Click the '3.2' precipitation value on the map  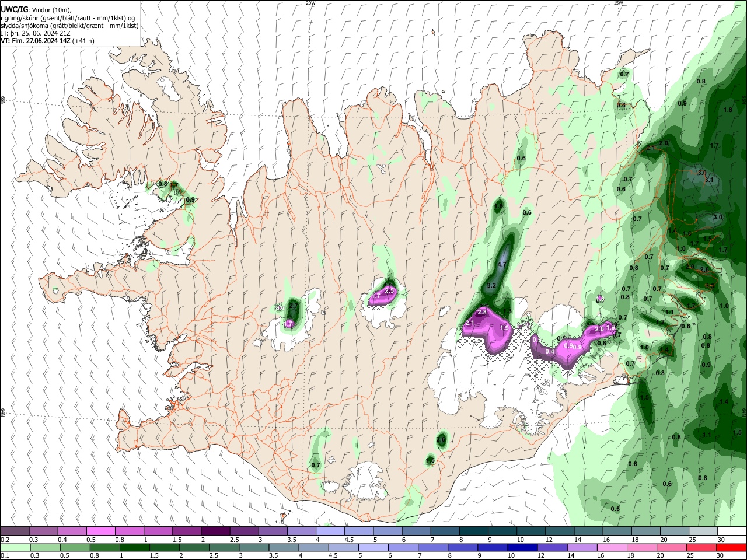pos(491,285)
